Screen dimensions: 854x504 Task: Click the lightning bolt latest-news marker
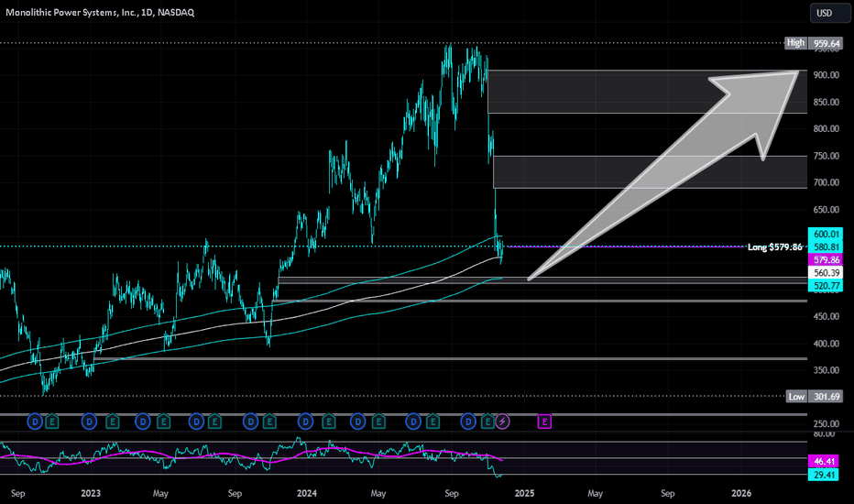tap(503, 422)
